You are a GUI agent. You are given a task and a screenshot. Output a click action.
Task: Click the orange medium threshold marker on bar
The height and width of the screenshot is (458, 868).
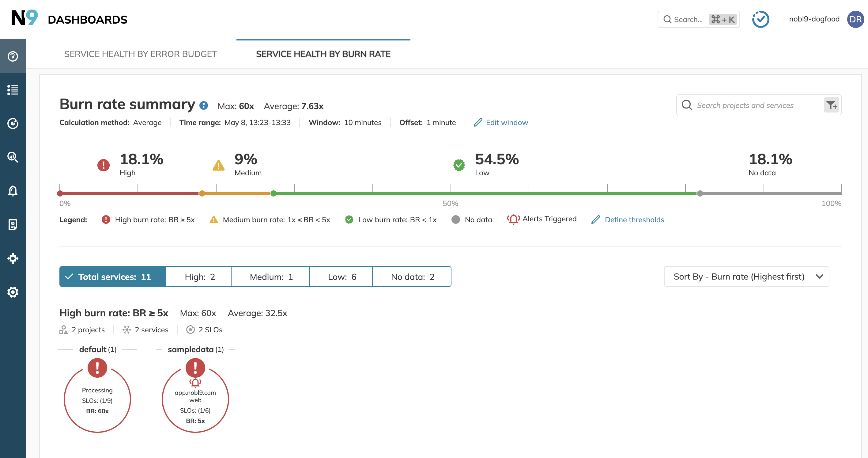202,193
